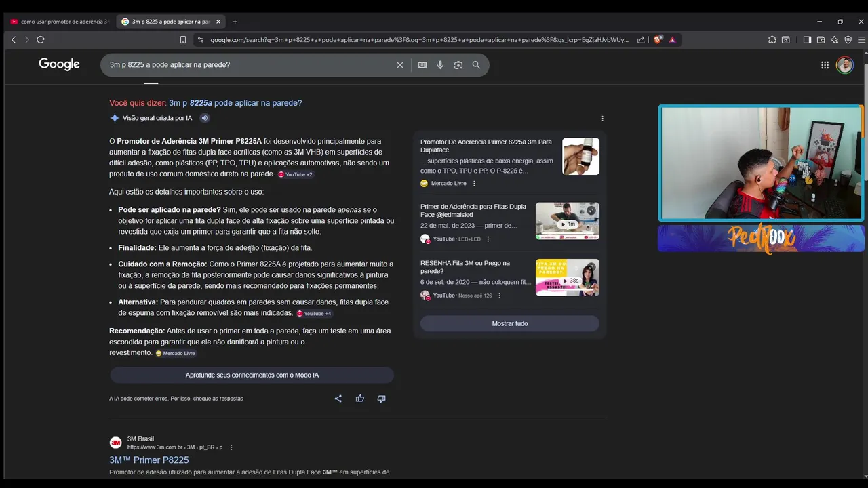Click the browser forward arrow
868x488 pixels.
tap(27, 40)
